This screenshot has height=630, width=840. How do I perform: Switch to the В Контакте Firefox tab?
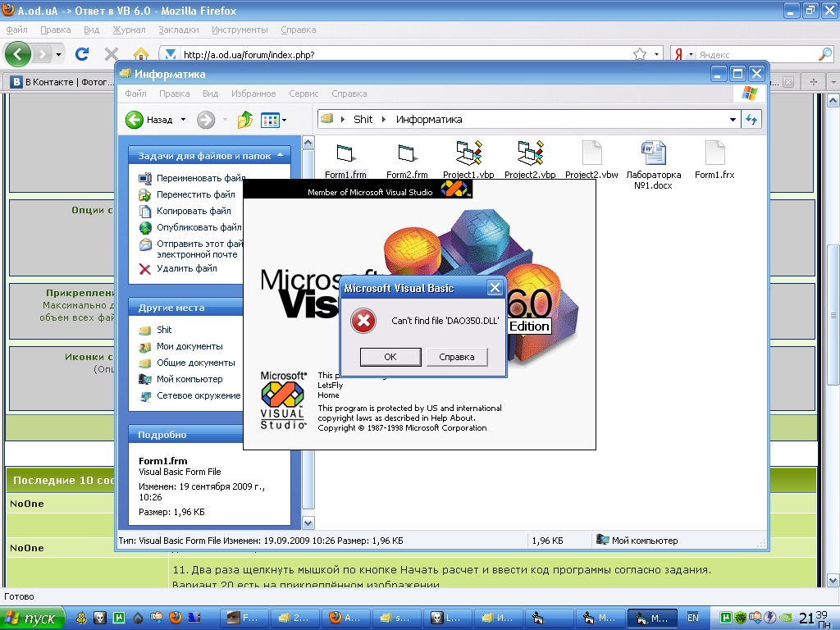pyautogui.click(x=62, y=82)
